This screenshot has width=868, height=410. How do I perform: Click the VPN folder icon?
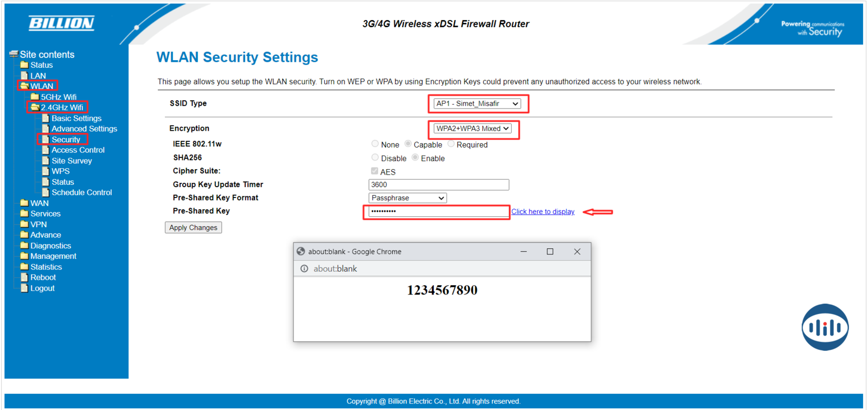point(24,224)
